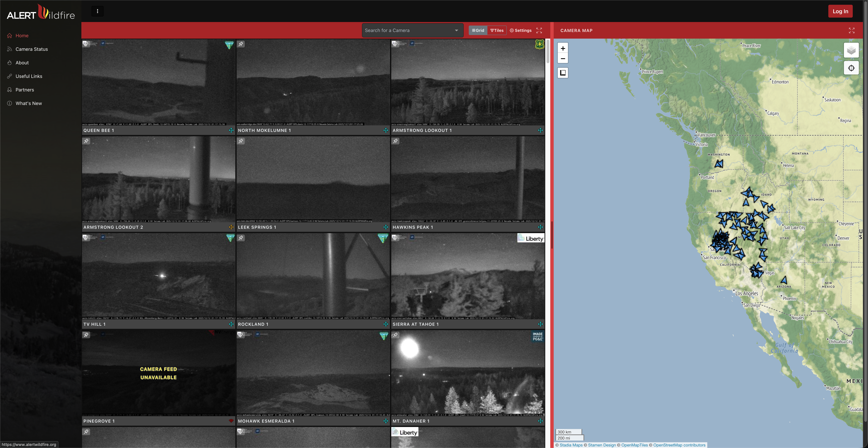Zoom in on the camera map
Viewport: 868px width, 448px height.
[x=563, y=48]
